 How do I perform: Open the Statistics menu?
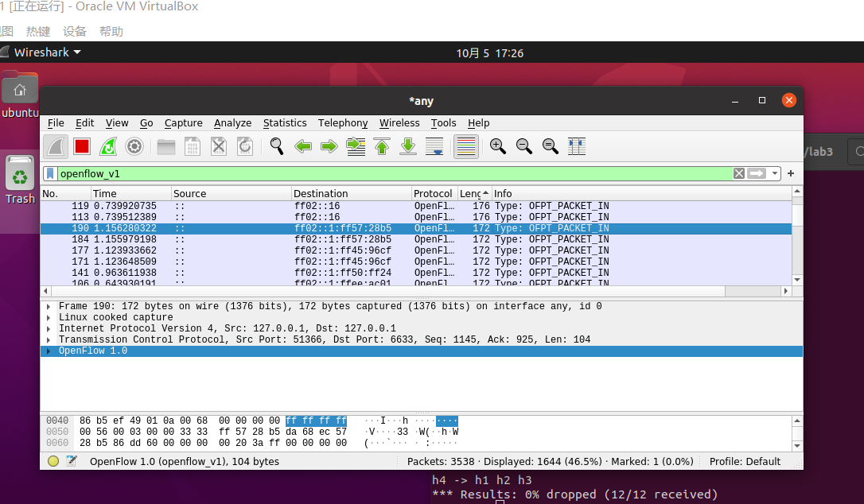pyautogui.click(x=285, y=123)
